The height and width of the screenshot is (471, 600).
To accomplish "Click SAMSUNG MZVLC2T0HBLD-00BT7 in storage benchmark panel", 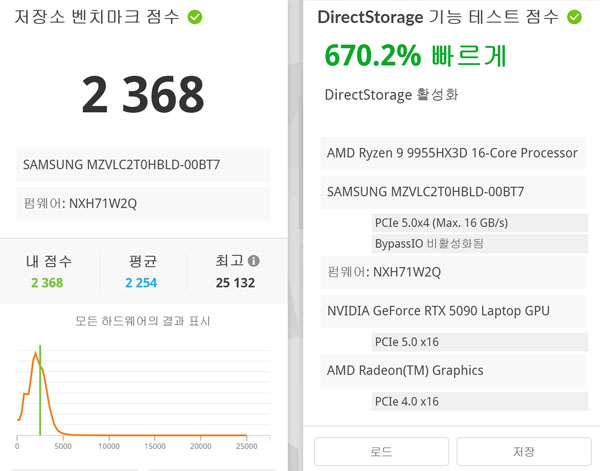I will (143, 165).
